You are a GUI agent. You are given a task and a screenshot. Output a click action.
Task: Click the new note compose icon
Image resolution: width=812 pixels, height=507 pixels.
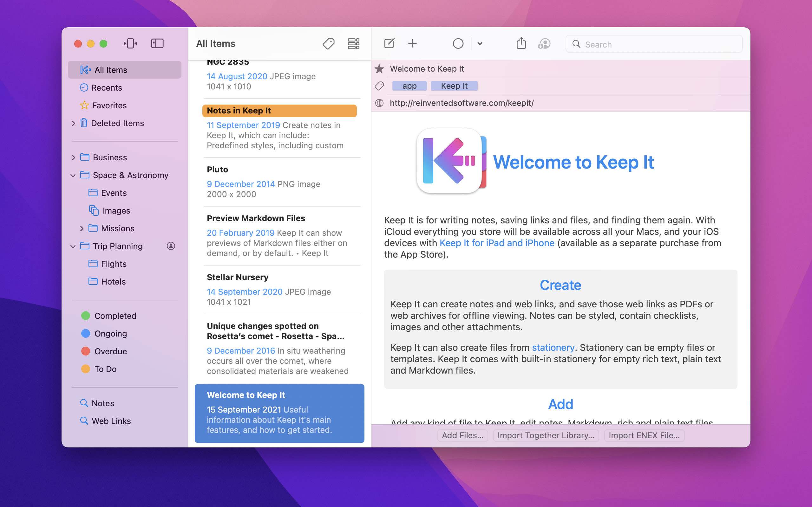[389, 44]
